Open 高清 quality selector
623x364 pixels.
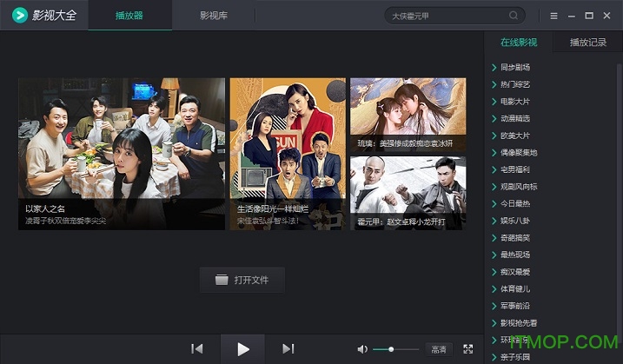pos(439,349)
